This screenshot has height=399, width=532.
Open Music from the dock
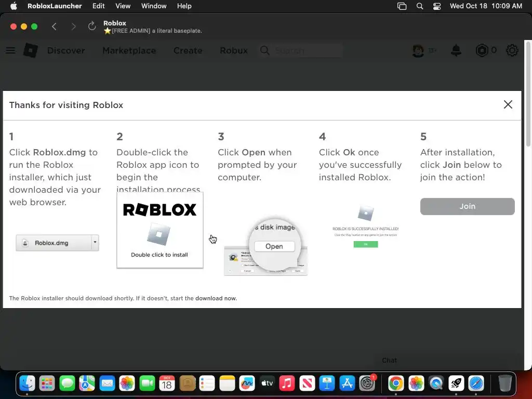click(x=287, y=384)
